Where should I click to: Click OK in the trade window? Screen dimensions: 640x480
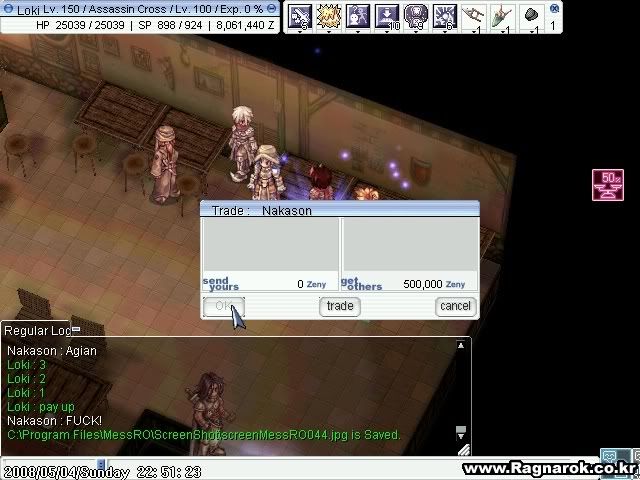coord(224,307)
